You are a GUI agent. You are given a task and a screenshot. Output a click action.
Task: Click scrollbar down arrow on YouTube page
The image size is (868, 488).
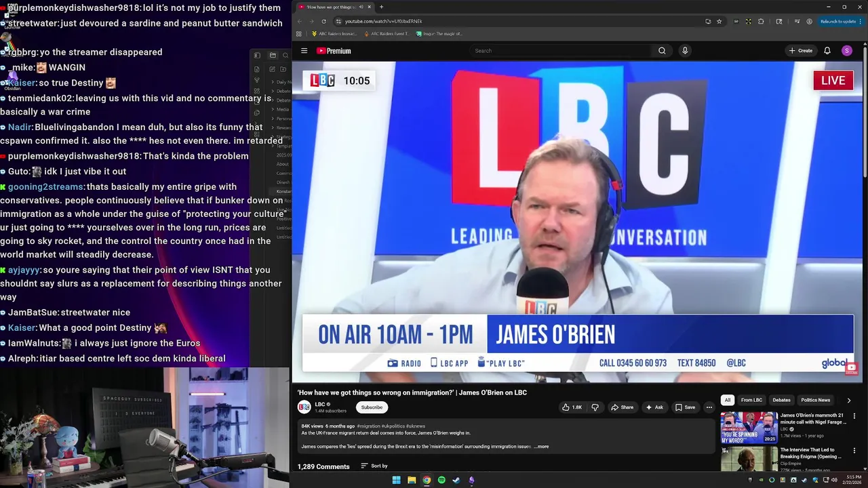coord(865,468)
